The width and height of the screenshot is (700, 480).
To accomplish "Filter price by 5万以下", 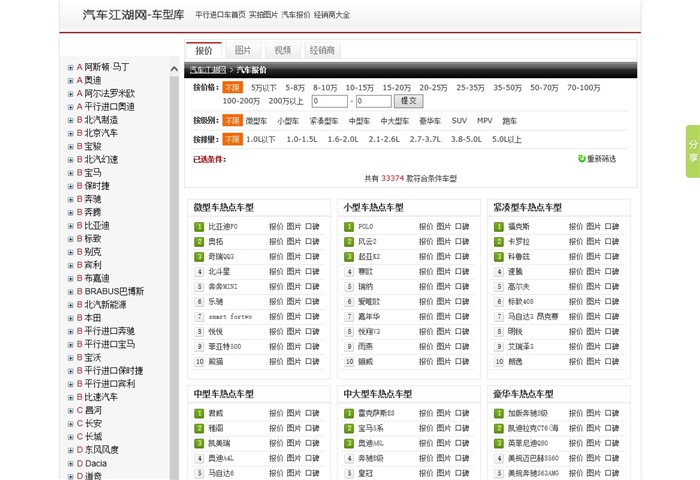I will (263, 88).
